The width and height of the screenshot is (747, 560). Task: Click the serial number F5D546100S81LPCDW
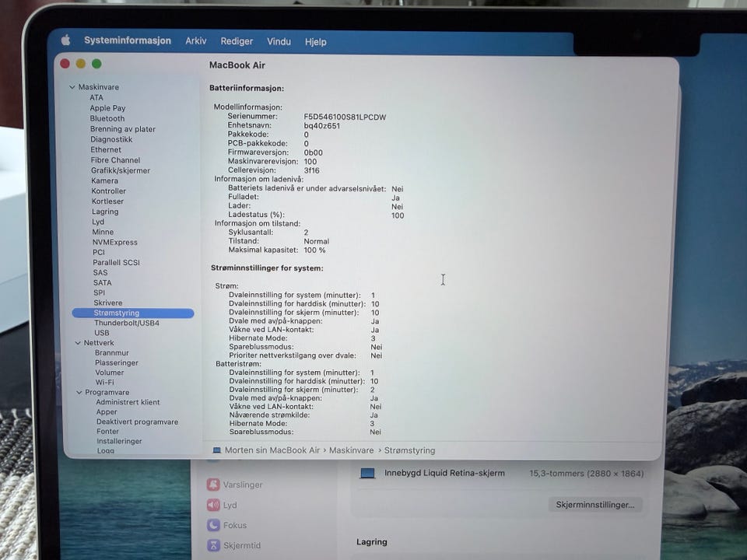point(345,117)
